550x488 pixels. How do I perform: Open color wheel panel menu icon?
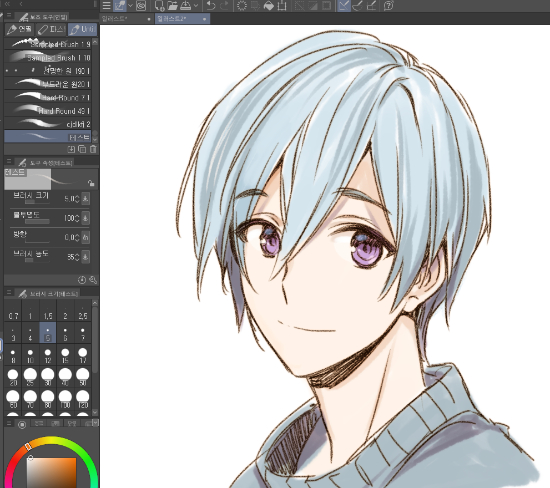click(x=9, y=423)
